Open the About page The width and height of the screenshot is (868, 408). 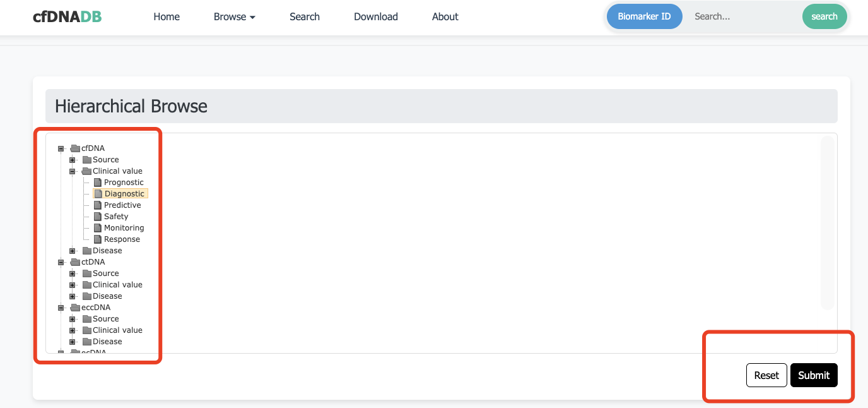[445, 17]
